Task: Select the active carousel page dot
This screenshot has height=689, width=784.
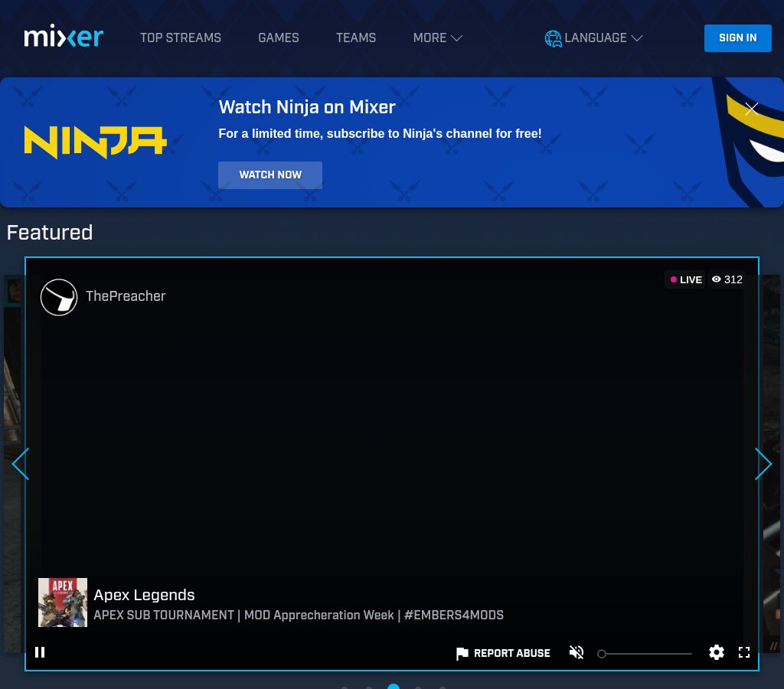Action: click(394, 687)
